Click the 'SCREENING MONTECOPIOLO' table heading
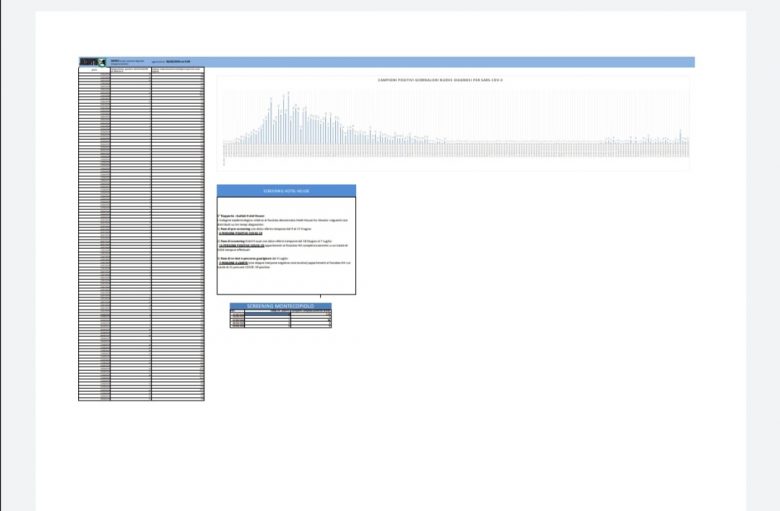The width and height of the screenshot is (780, 511). pos(281,306)
